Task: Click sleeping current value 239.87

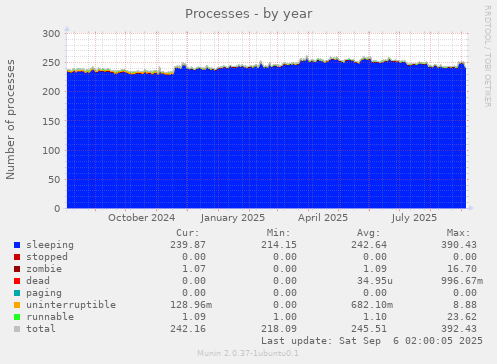Action: click(x=188, y=245)
